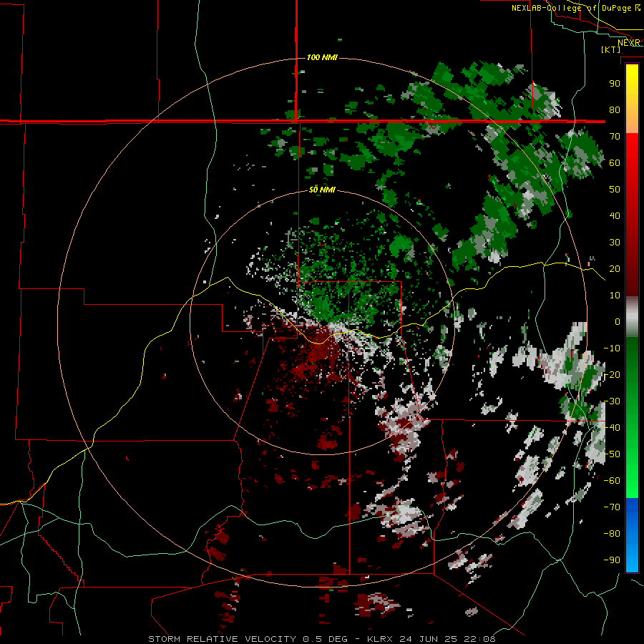The width and height of the screenshot is (644, 644).
Task: Select the positive 20 scale label
Action: click(x=615, y=268)
